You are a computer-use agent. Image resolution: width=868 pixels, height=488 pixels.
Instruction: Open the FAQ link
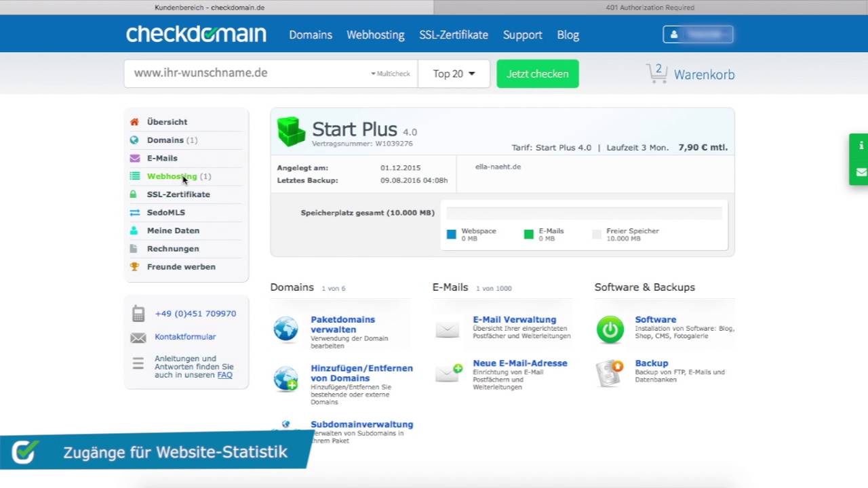click(224, 375)
